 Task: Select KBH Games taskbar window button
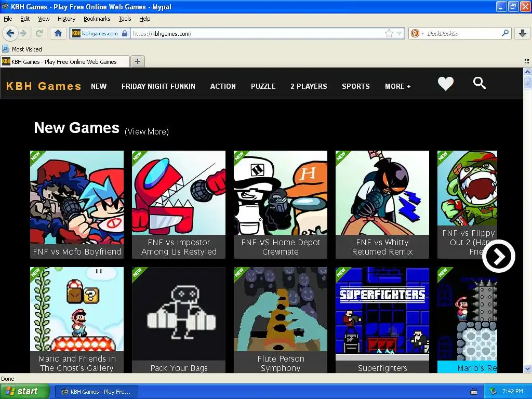97,392
